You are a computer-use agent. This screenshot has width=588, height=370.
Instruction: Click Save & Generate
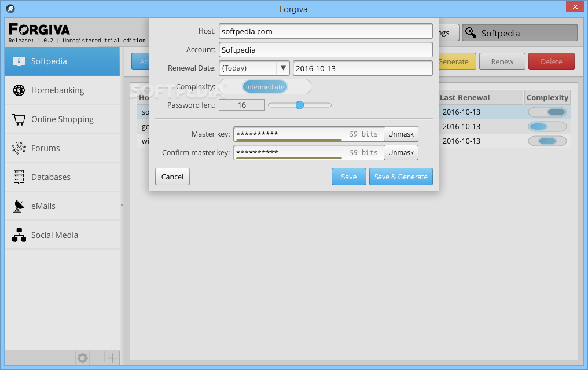click(401, 177)
